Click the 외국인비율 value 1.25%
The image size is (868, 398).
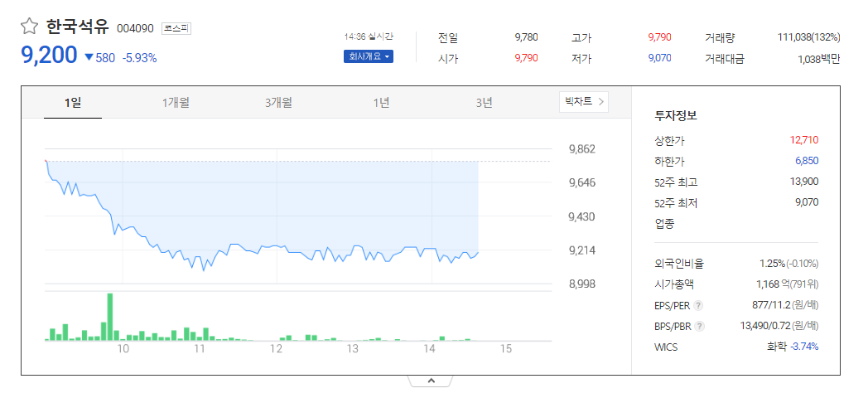pyautogui.click(x=772, y=264)
